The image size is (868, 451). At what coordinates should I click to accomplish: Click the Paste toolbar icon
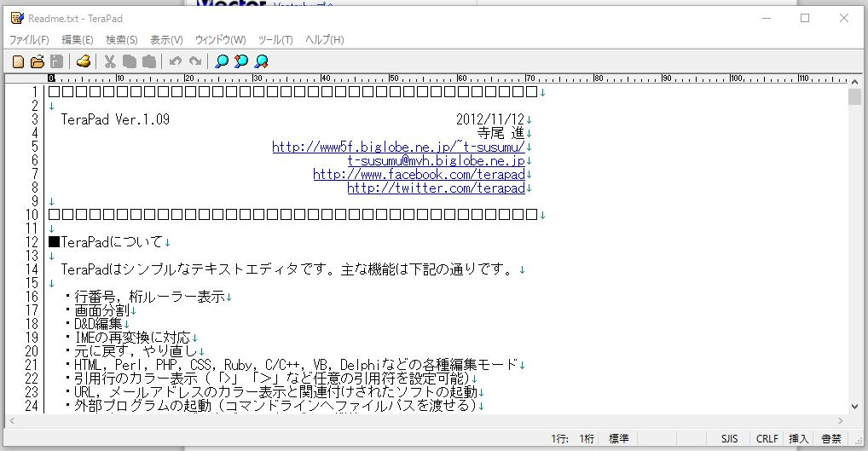click(x=149, y=61)
